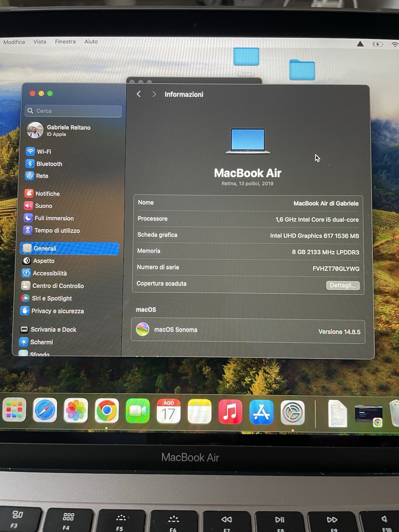Select Generali in the sidebar
The image size is (399, 532).
69,248
